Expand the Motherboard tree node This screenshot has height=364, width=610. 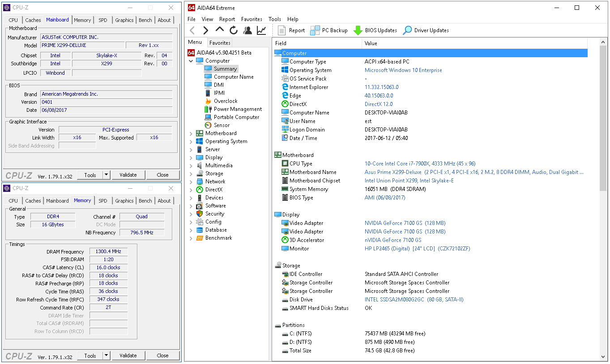pyautogui.click(x=191, y=133)
